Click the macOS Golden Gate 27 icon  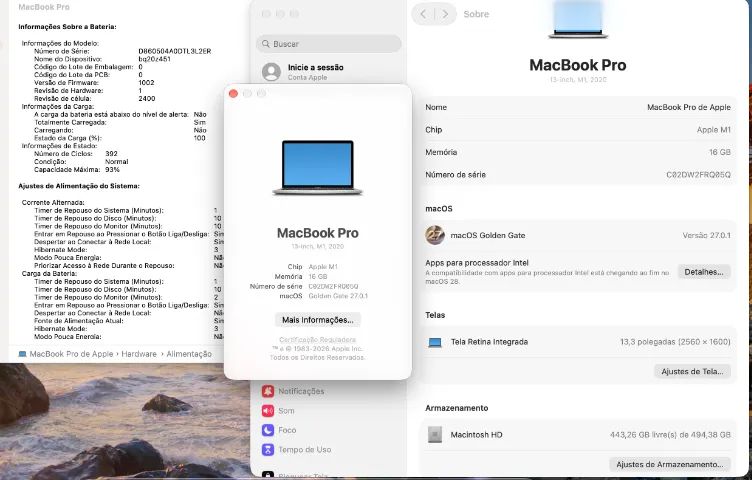point(435,235)
